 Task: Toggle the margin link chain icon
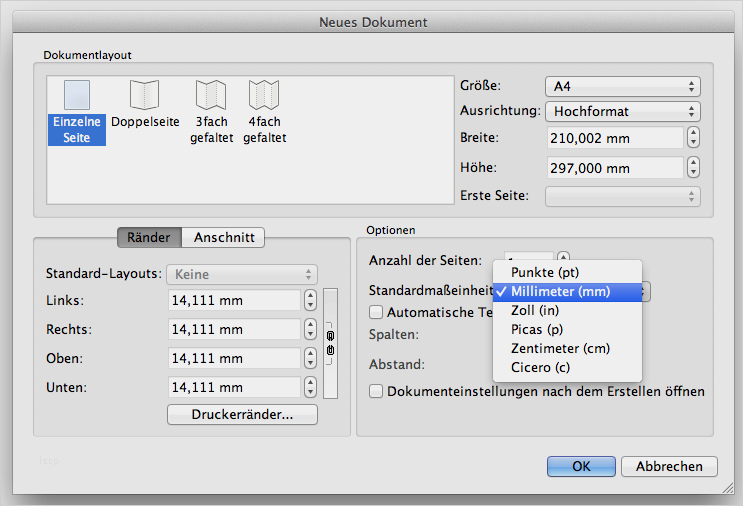coord(330,343)
